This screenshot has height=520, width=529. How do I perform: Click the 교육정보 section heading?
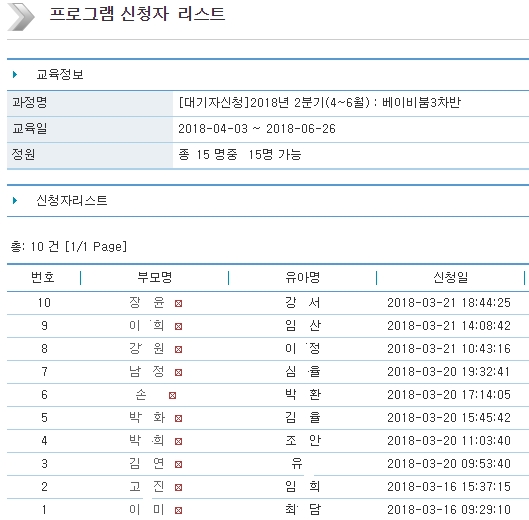tap(60, 74)
